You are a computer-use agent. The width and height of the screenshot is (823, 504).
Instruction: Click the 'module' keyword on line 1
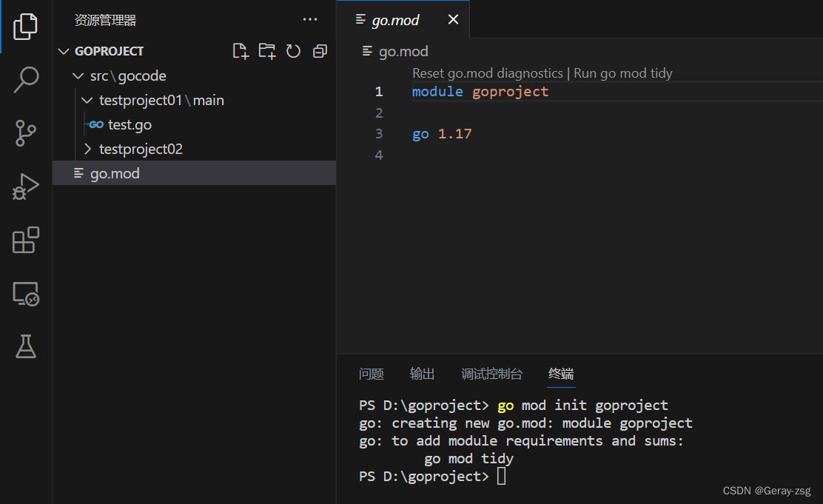click(437, 92)
